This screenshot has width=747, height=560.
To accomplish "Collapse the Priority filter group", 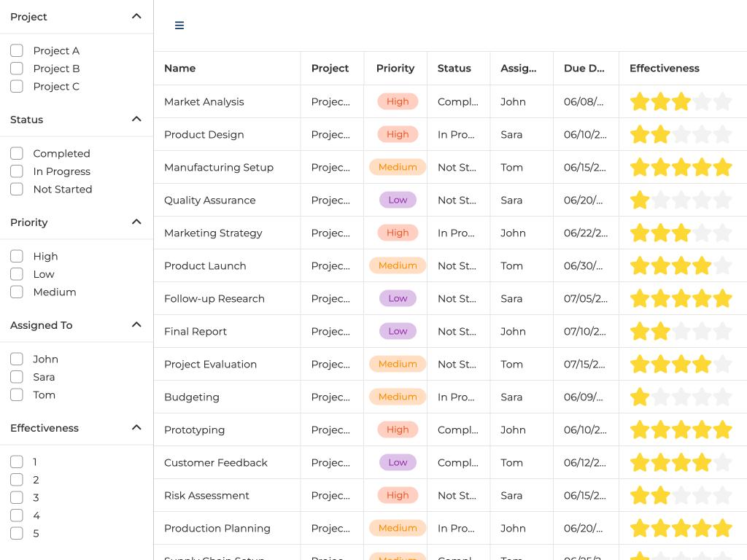I will click(136, 222).
